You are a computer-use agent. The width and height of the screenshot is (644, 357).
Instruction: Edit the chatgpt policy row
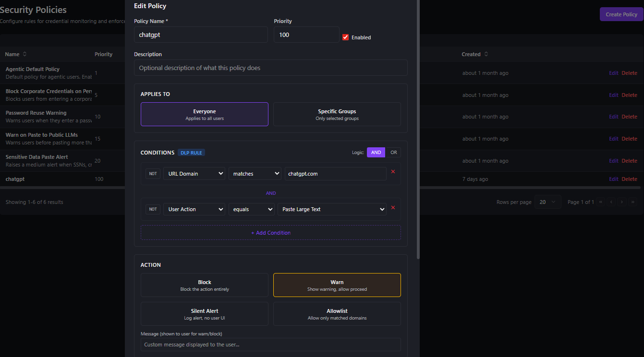click(614, 179)
